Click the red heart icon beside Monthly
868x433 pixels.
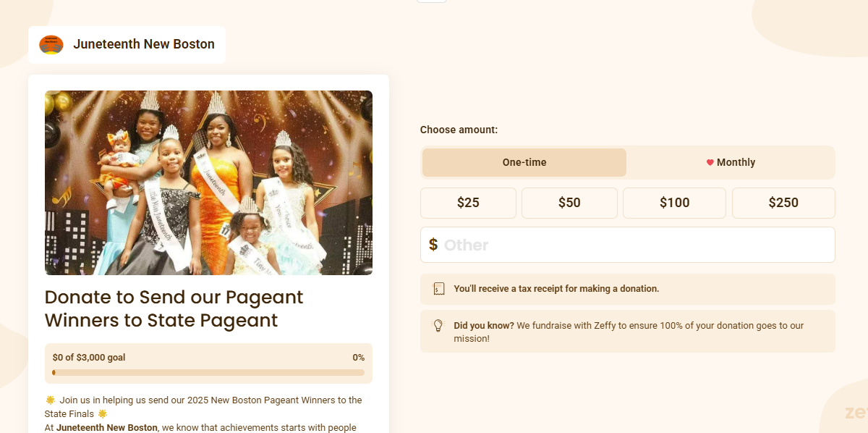710,162
